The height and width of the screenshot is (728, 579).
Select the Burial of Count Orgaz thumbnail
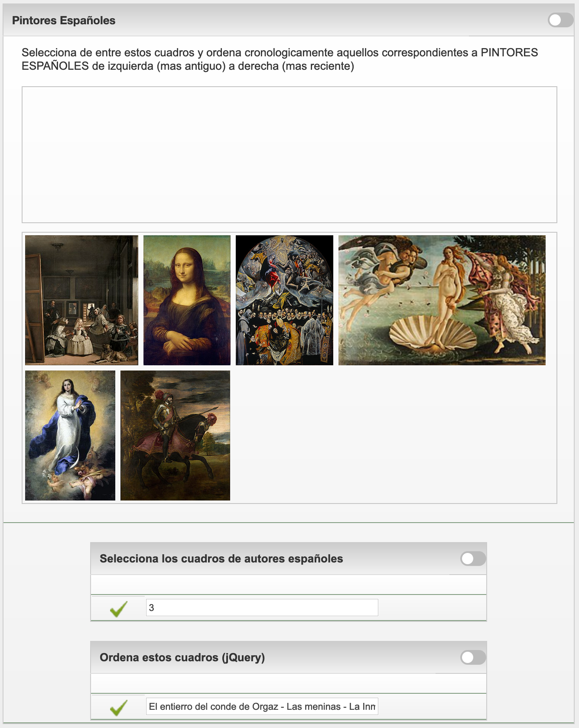[x=284, y=300]
